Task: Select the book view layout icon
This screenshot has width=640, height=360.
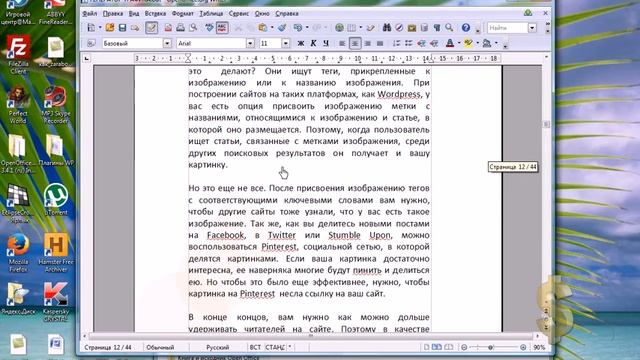Action: point(449,347)
